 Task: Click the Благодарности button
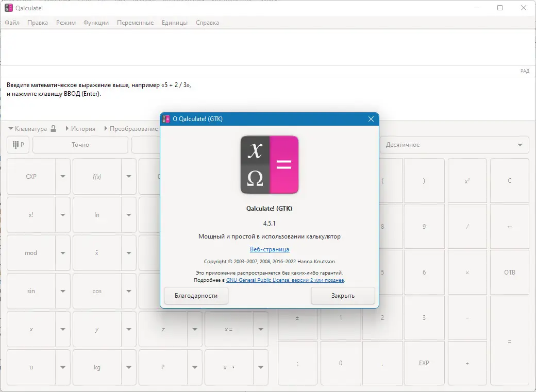click(x=196, y=296)
